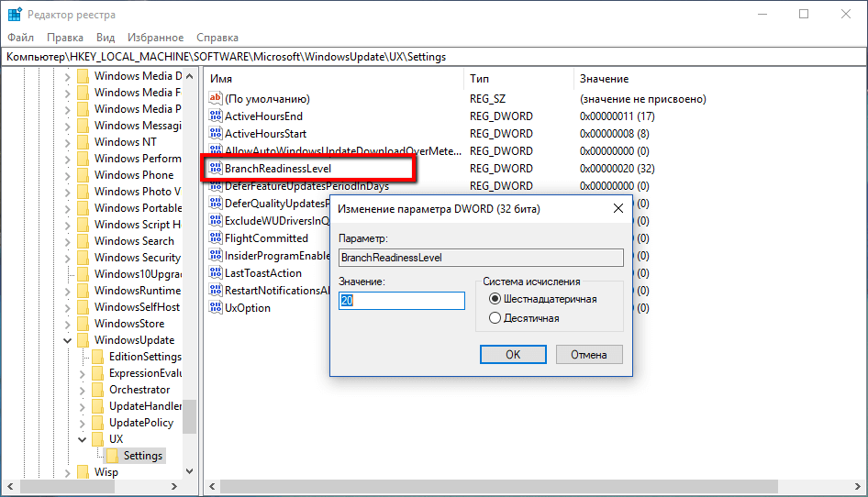Click the Значение input field in dialog
The height and width of the screenshot is (497, 868).
click(x=402, y=301)
